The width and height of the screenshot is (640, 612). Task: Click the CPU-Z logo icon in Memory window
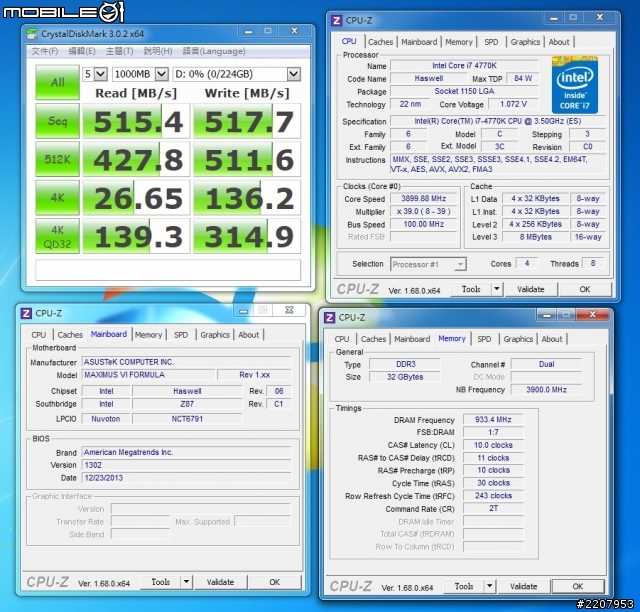pos(329,317)
